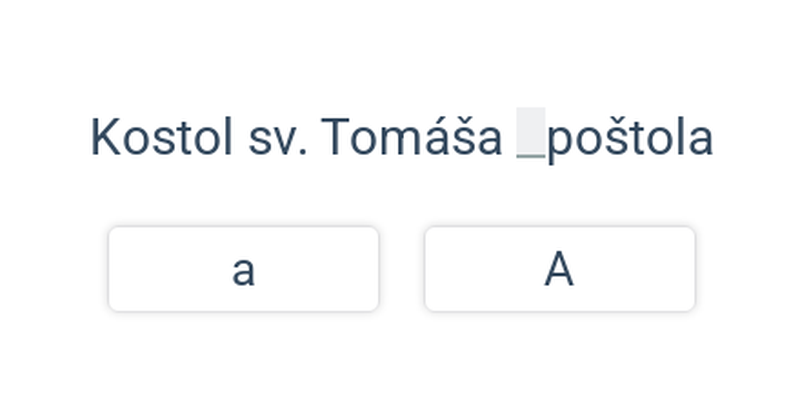Screen dimensions: 800x400
Task: Select the small letter a option
Action: (243, 269)
